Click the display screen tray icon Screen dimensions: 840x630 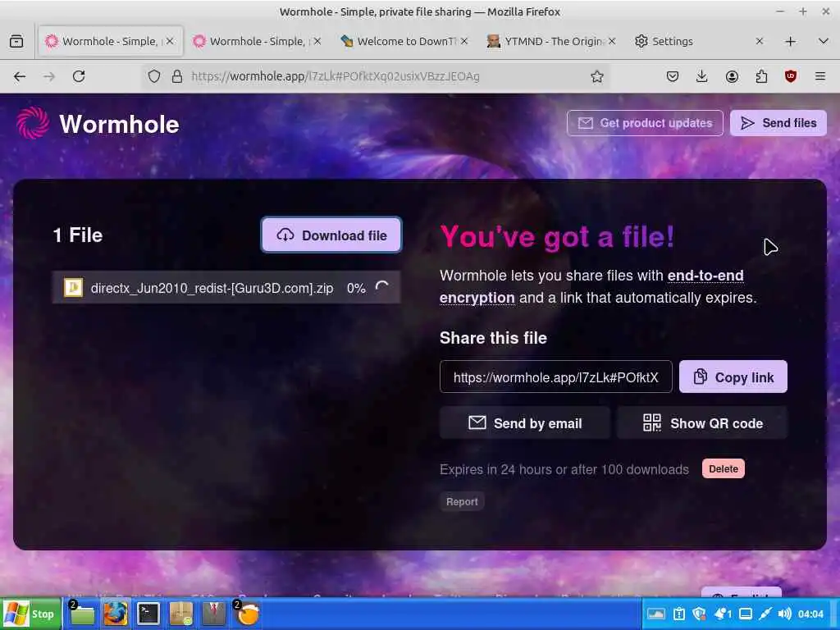click(745, 614)
